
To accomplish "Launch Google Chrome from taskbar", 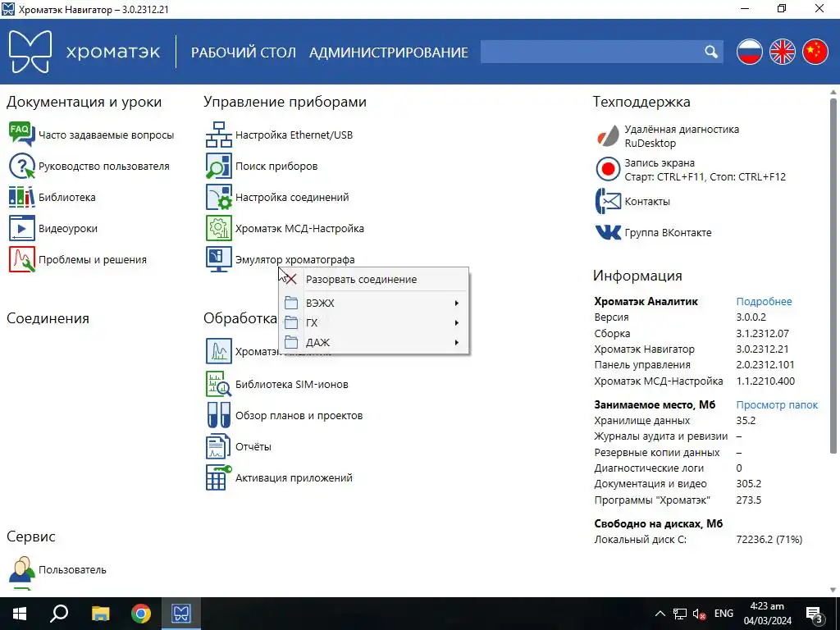I will [141, 614].
